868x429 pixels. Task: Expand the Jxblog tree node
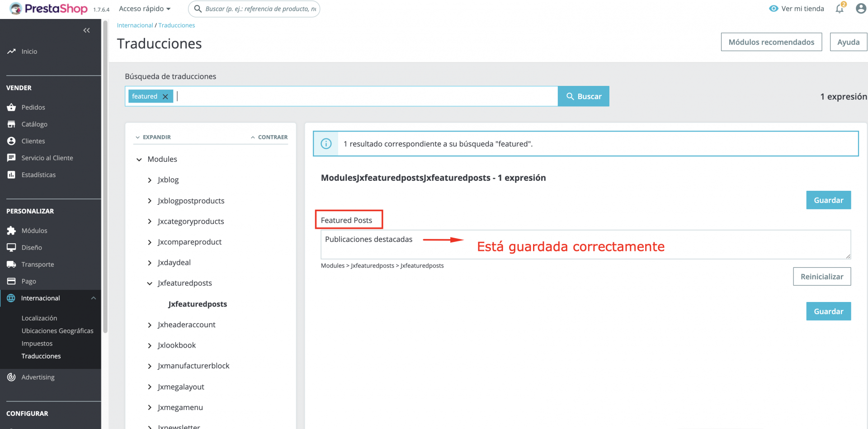150,180
